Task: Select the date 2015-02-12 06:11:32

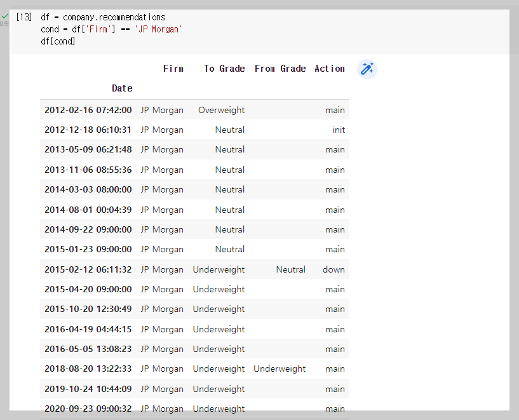Action: 88,270
